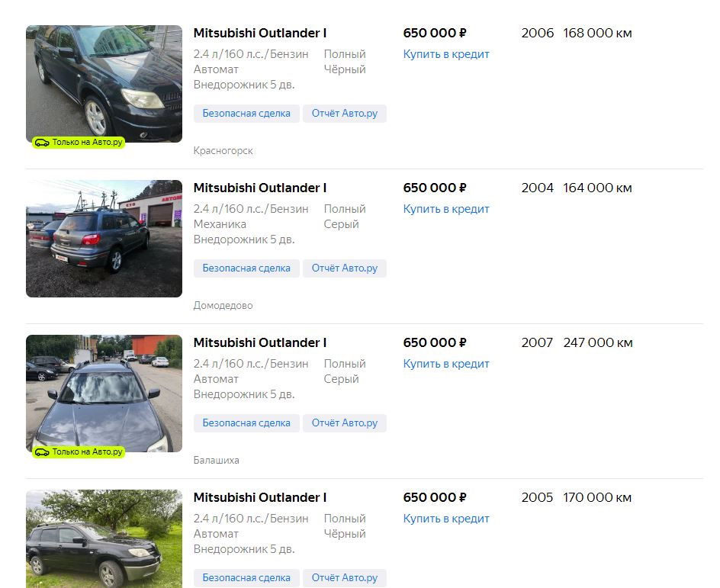Open the 2004 Mitsubishi Outlander I listing title
720x588 pixels.
[260, 188]
